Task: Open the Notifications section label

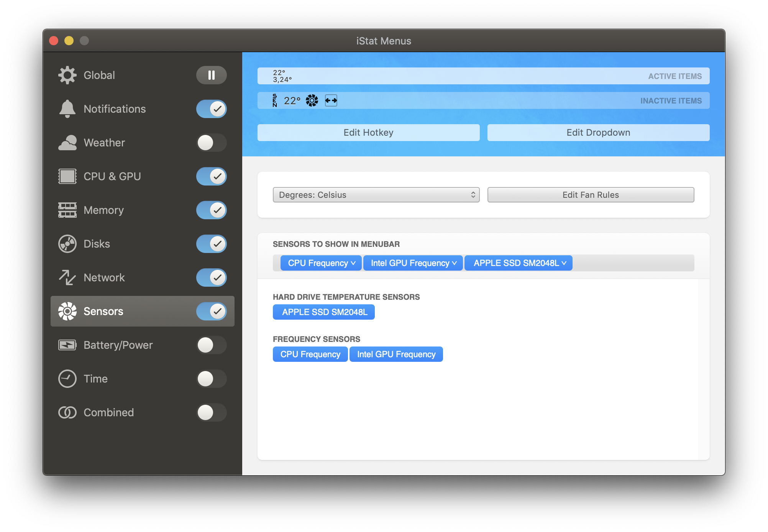Action: [x=115, y=109]
